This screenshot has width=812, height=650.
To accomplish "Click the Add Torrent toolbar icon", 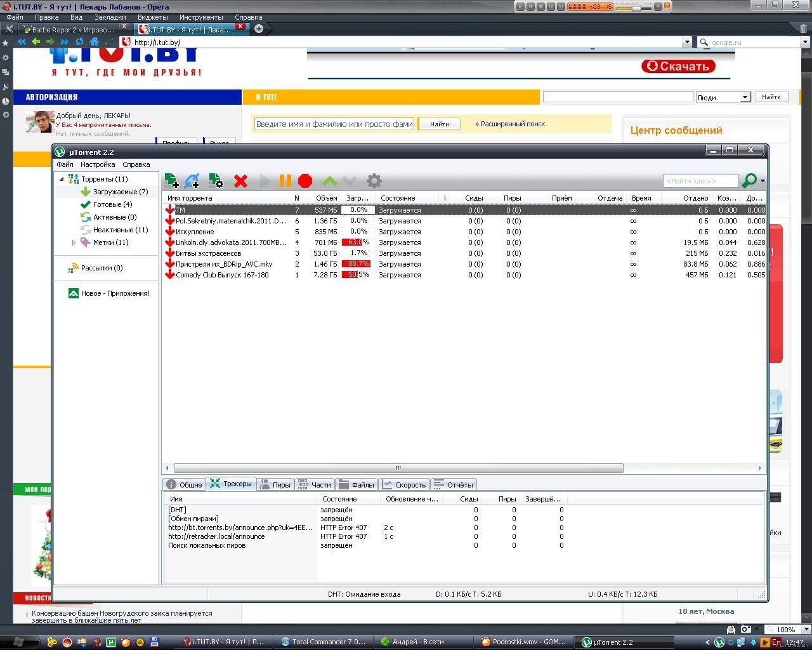I will point(171,181).
